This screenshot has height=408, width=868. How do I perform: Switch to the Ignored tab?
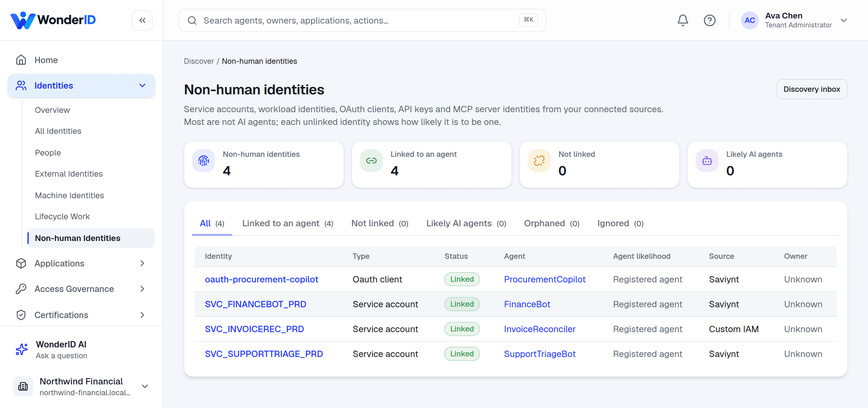(620, 223)
